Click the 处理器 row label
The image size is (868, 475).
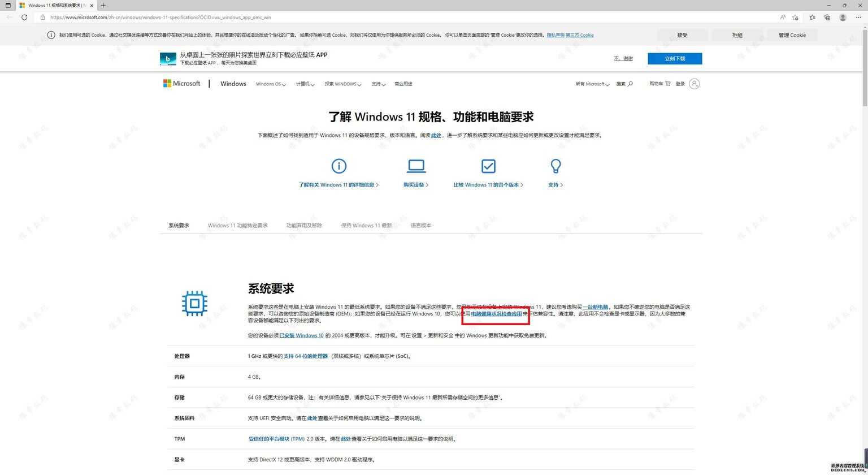pyautogui.click(x=182, y=356)
